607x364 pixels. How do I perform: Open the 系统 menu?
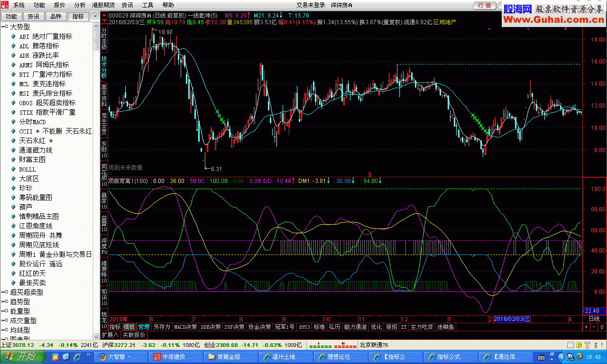[x=19, y=5]
